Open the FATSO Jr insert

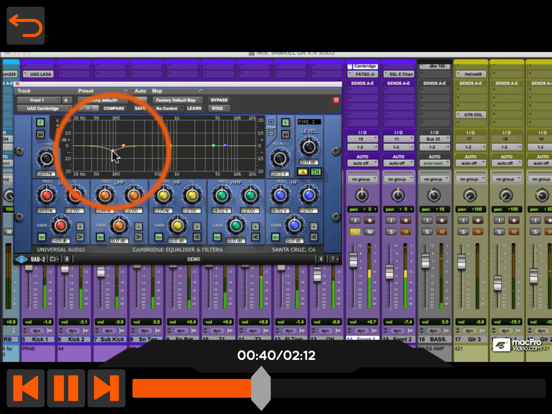(x=362, y=74)
